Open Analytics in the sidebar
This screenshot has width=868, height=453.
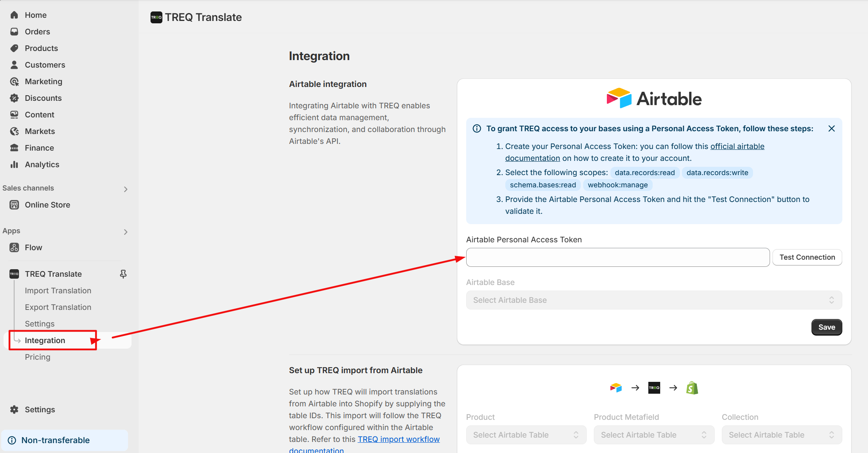pos(42,164)
